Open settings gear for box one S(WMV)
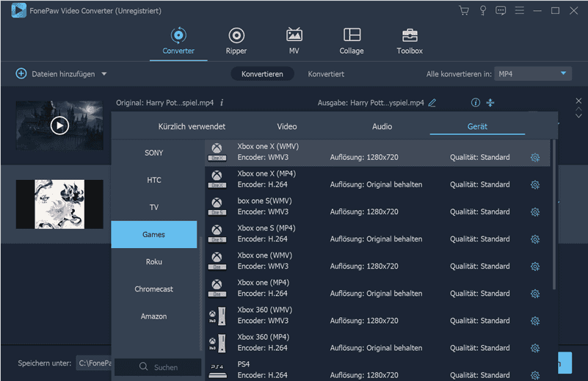588x381 pixels. click(534, 212)
